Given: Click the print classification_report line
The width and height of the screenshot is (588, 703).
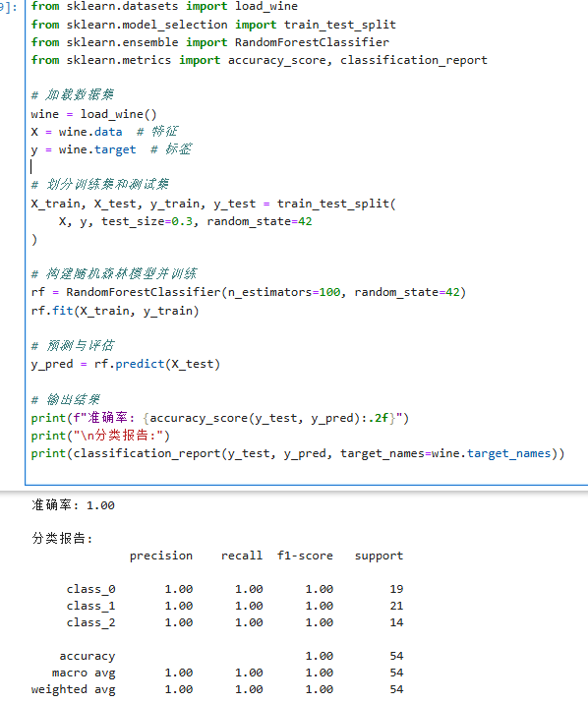Looking at the screenshot, I should pos(298,453).
